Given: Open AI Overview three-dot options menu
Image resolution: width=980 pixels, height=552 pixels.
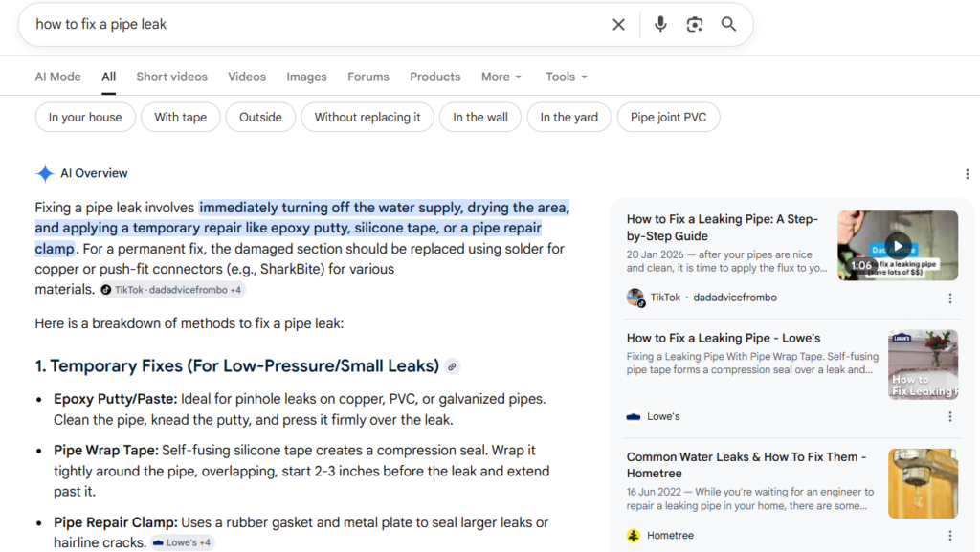Looking at the screenshot, I should coord(967,173).
